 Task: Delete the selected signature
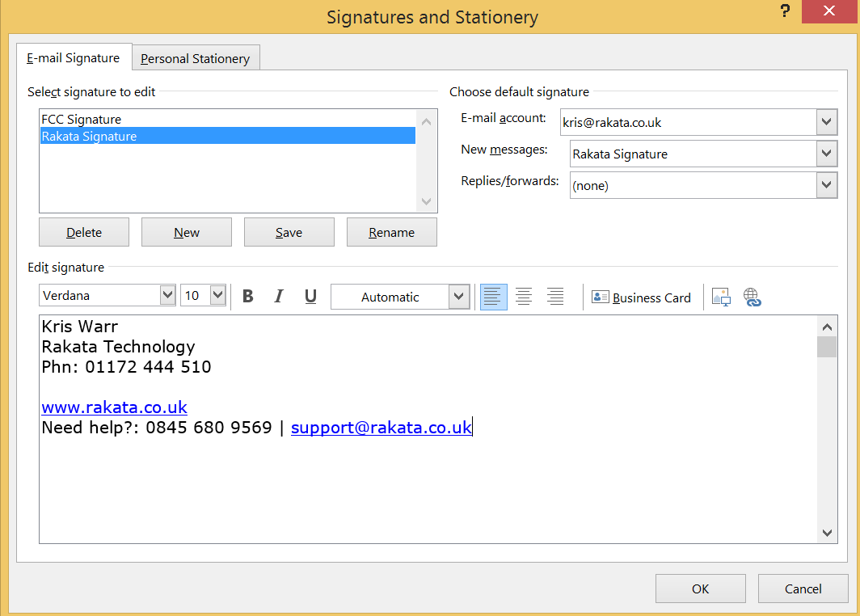[x=84, y=232]
